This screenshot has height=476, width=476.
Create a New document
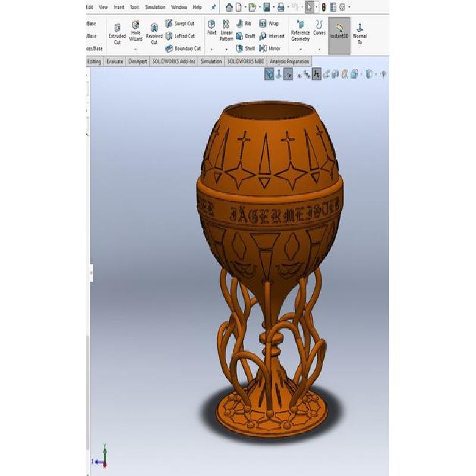[x=239, y=7]
